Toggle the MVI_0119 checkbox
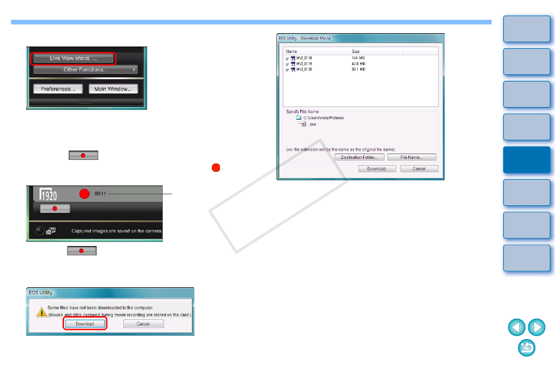The width and height of the screenshot is (555, 392). click(287, 65)
